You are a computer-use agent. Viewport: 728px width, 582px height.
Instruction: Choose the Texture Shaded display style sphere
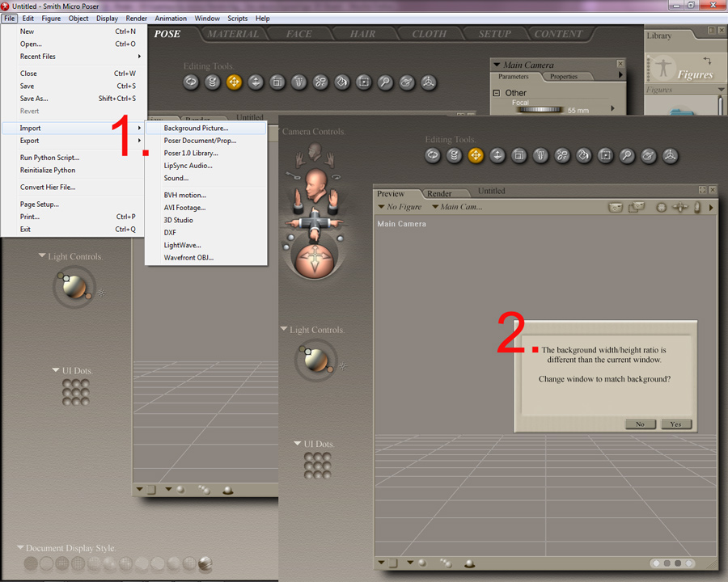[205, 563]
